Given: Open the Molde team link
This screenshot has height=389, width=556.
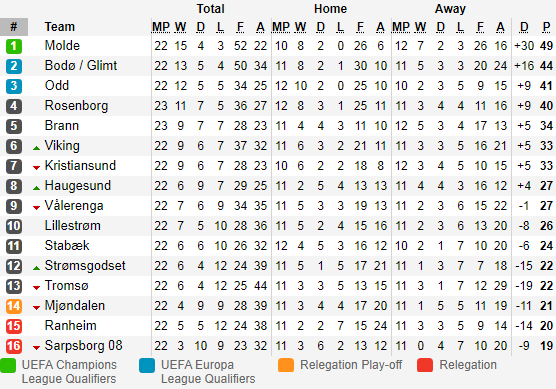Looking at the screenshot, I should (x=62, y=45).
